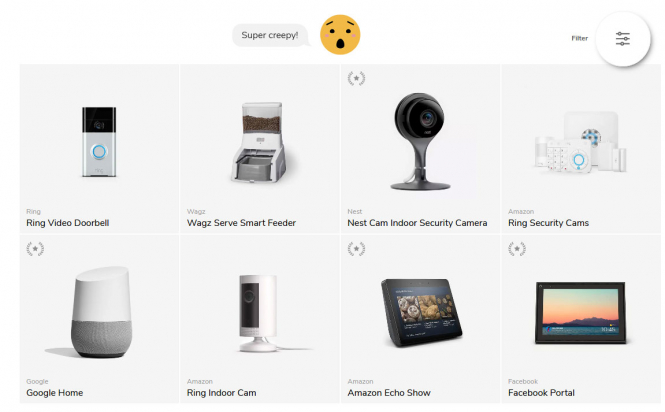Click the 'Wagz Serve Smart Feeder' title
665x412 pixels.
point(241,223)
